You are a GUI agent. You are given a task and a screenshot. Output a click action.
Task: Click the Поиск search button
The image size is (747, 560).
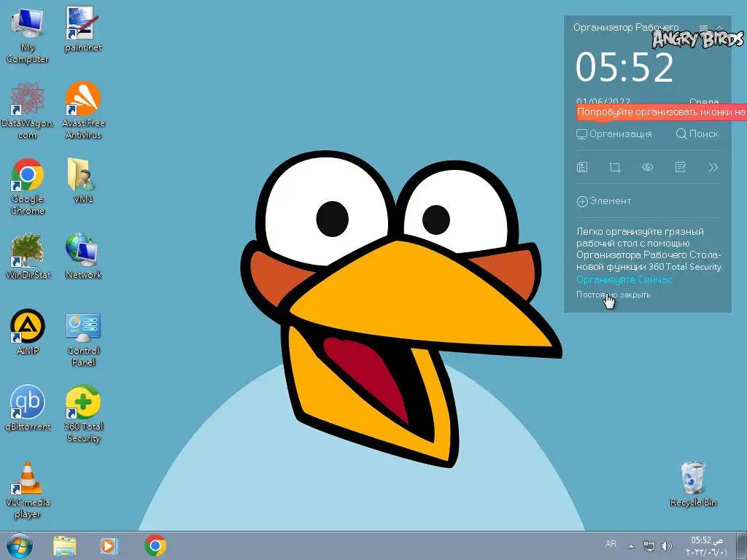click(x=697, y=134)
